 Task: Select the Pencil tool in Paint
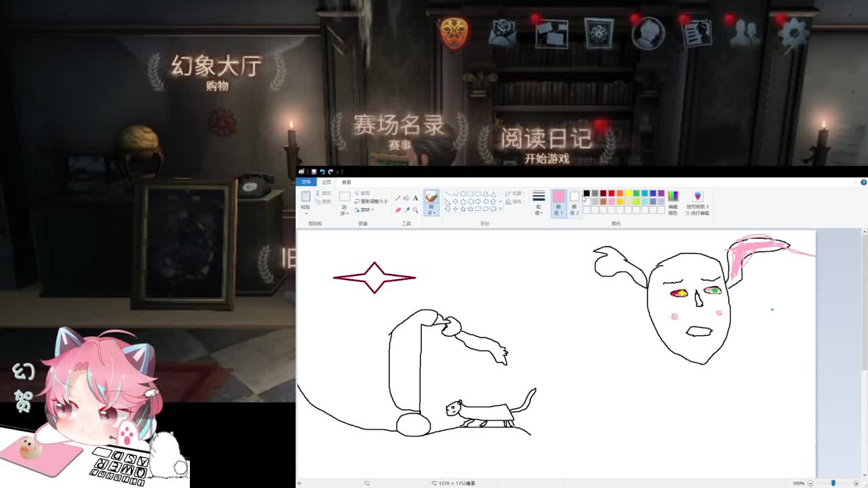397,198
